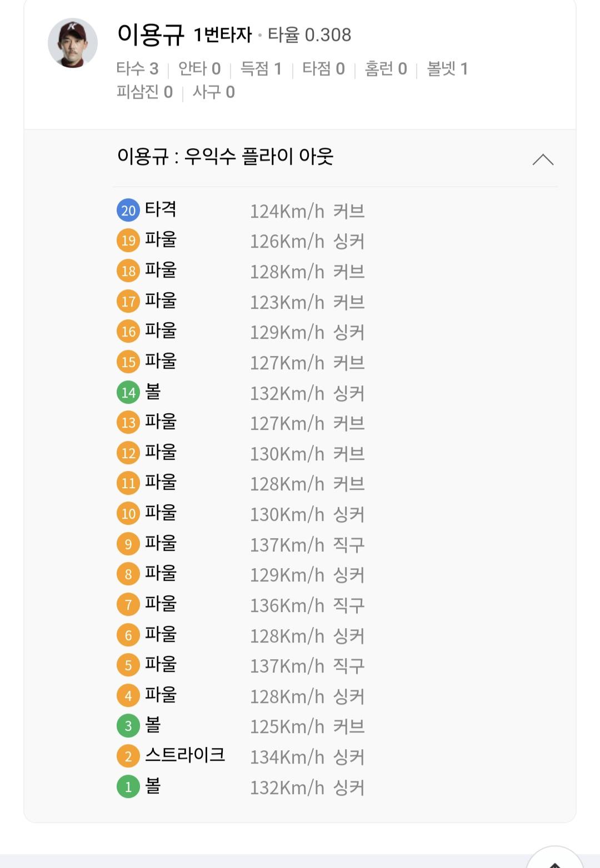Click green ball badge number 3
600x868 pixels.
tap(128, 726)
